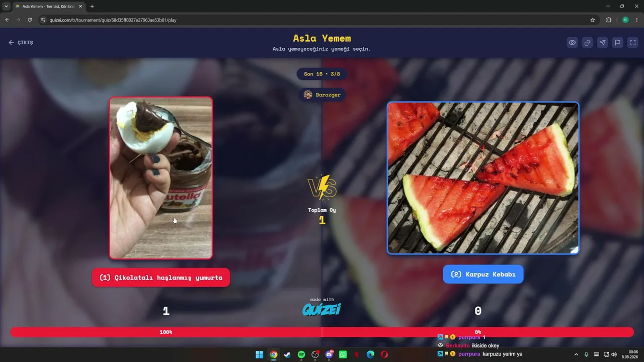Click the dice randomize icon

point(587,43)
